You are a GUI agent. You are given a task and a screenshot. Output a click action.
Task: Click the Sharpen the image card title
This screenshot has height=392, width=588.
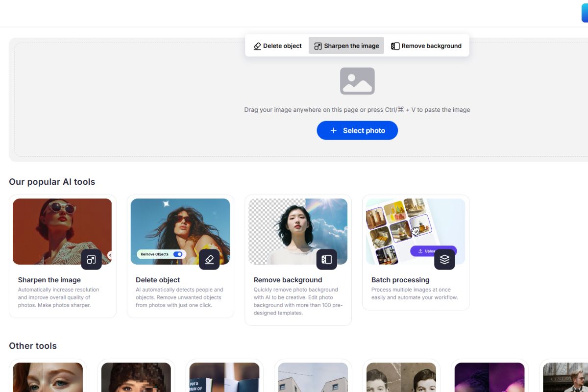coord(49,280)
